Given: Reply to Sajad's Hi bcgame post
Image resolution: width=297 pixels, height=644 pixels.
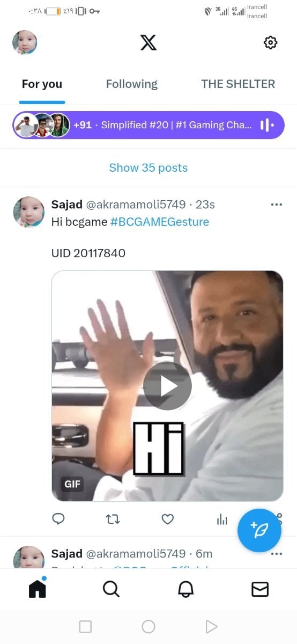Looking at the screenshot, I should [x=58, y=519].
